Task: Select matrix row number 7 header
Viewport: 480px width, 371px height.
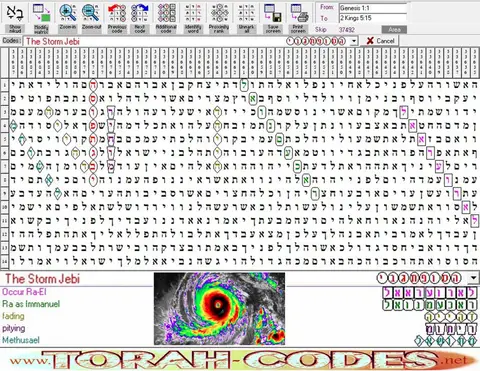Action: [x=4, y=167]
